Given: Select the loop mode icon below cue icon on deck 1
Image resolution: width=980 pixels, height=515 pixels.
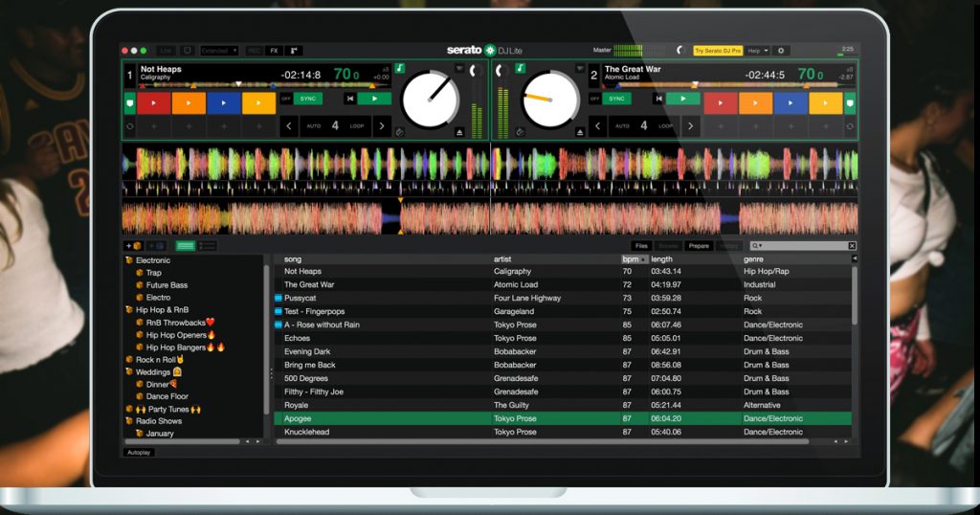Looking at the screenshot, I should [130, 126].
